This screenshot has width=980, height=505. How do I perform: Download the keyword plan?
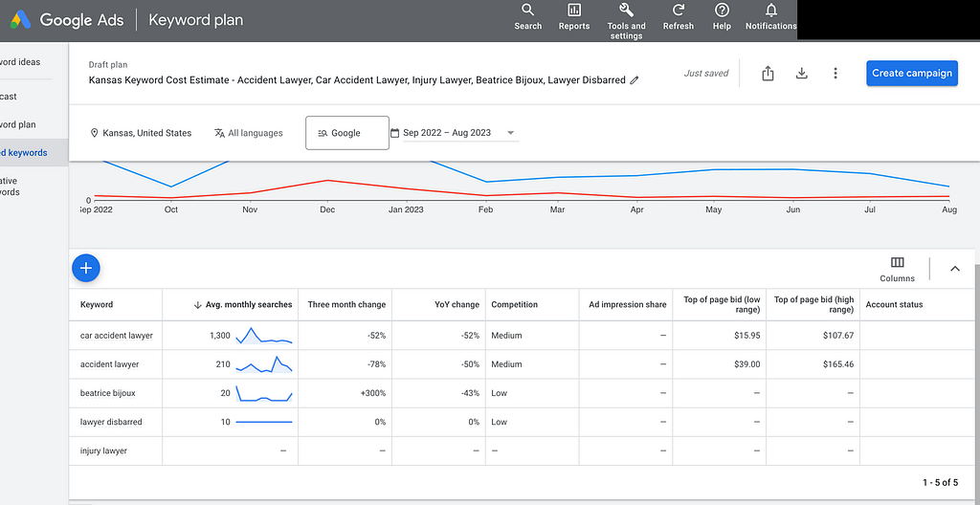(x=802, y=73)
